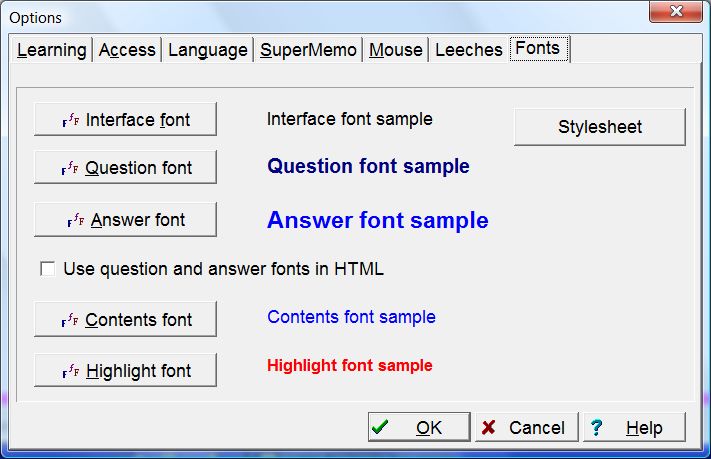Click the font icon on Answer font button
This screenshot has width=711, height=459.
pyautogui.click(x=75, y=221)
